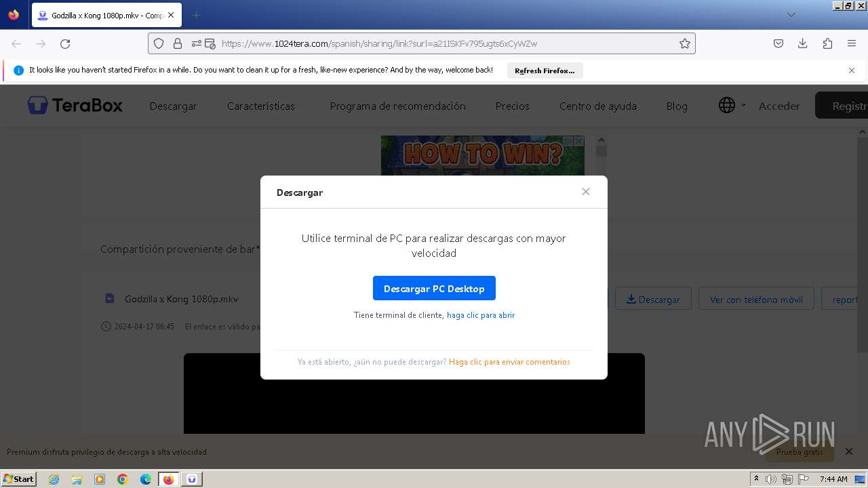Click the volume speaker tray icon
The width and height of the screenshot is (868, 488).
click(771, 479)
